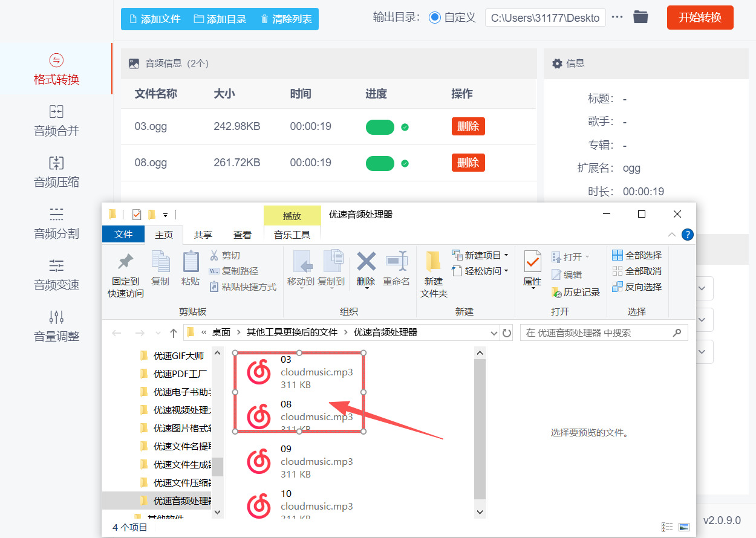This screenshot has width=756, height=538.
Task: Click the refresh button beside address bar
Action: coord(507,333)
